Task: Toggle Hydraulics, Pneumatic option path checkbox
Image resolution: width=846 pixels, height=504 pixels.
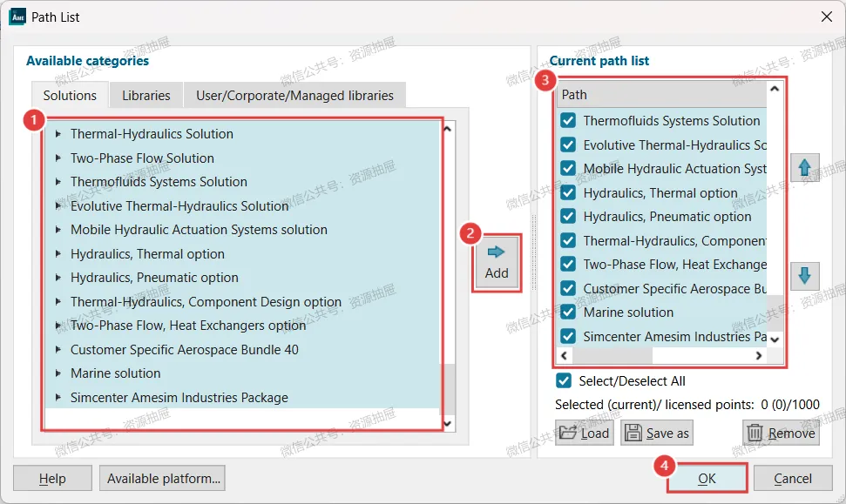Action: point(567,216)
